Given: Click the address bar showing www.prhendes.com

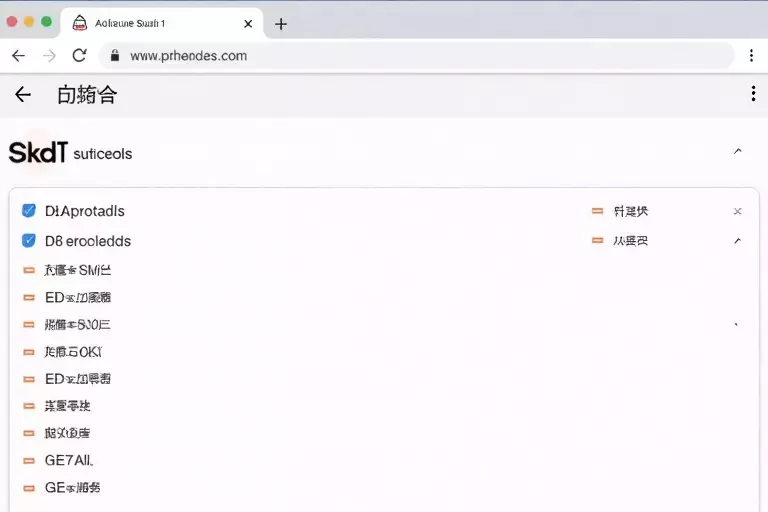Looking at the screenshot, I should [x=416, y=56].
